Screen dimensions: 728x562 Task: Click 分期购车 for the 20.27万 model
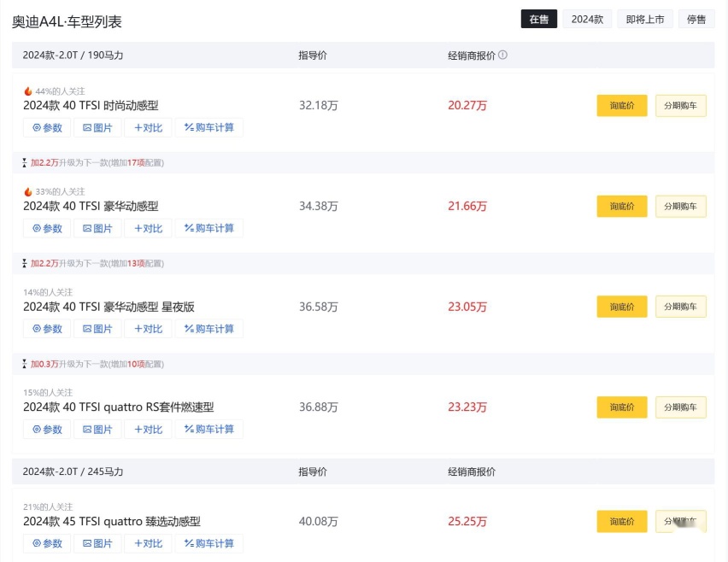click(681, 105)
